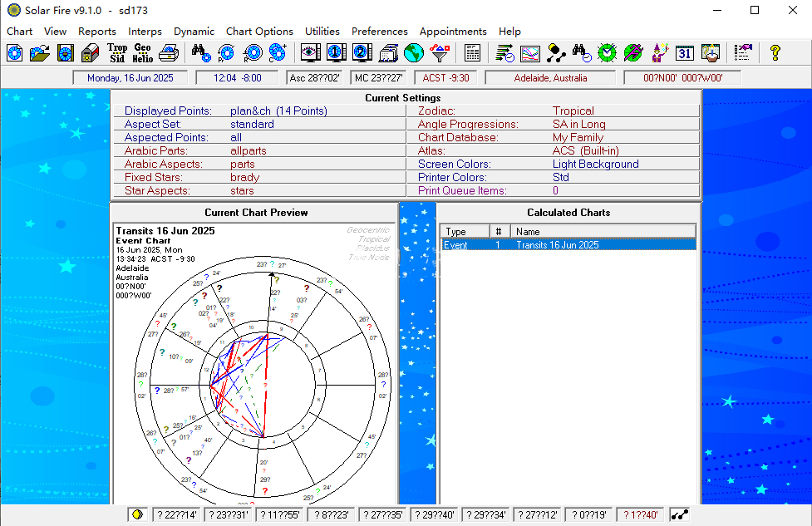Open the wizard icon tool
Image resolution: width=812 pixels, height=526 pixels.
(660, 53)
